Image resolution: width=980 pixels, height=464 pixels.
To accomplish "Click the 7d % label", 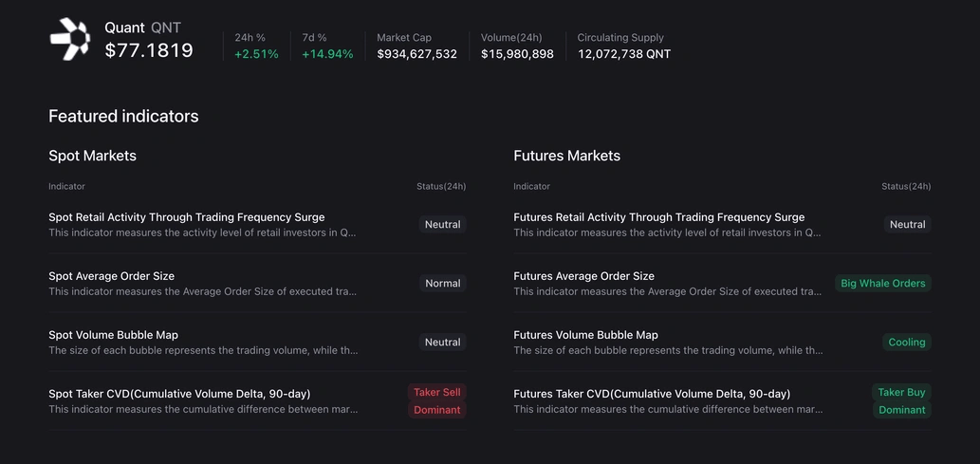I will [314, 38].
